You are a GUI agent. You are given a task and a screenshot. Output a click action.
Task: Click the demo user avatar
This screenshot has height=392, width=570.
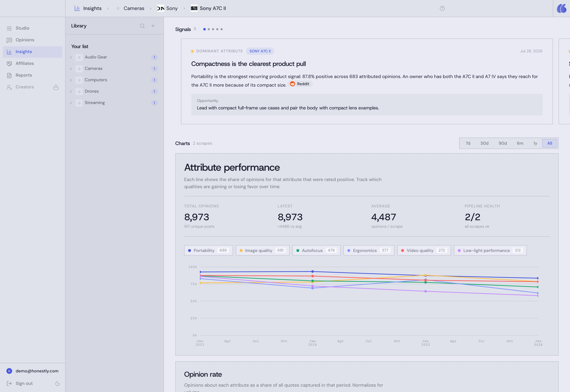pos(9,371)
